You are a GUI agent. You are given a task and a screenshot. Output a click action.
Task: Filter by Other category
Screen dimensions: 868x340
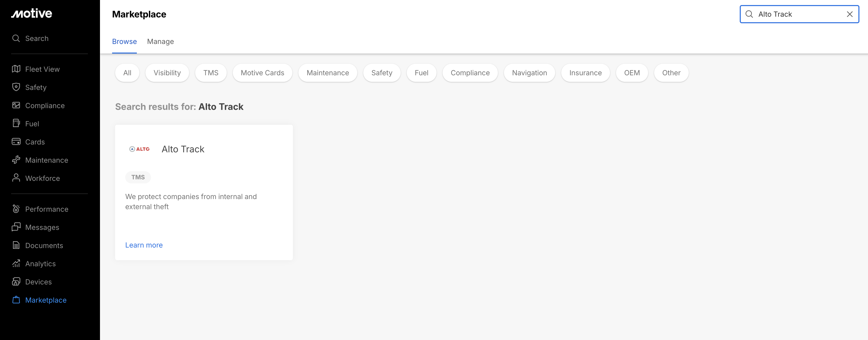671,73
